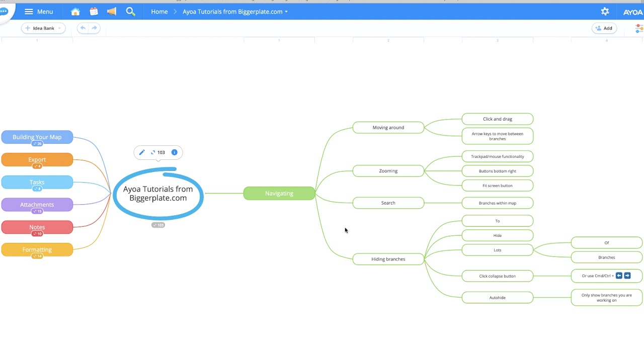Select the central Ayoa Tutorials node
This screenshot has width=644, height=362.
click(x=158, y=194)
